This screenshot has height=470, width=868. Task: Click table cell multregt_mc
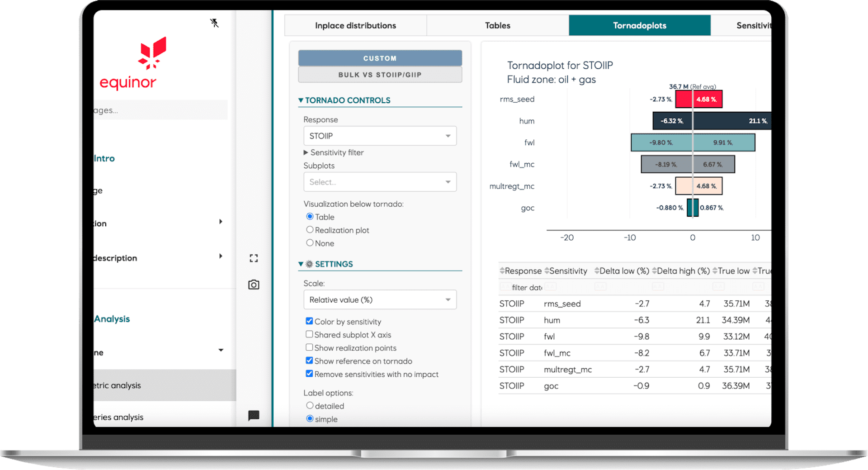click(568, 370)
